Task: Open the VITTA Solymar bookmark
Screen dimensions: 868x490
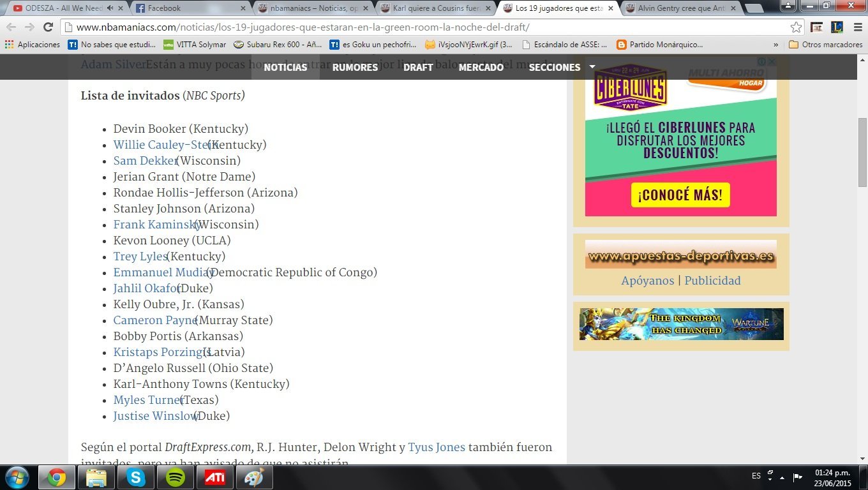Action: (x=195, y=45)
